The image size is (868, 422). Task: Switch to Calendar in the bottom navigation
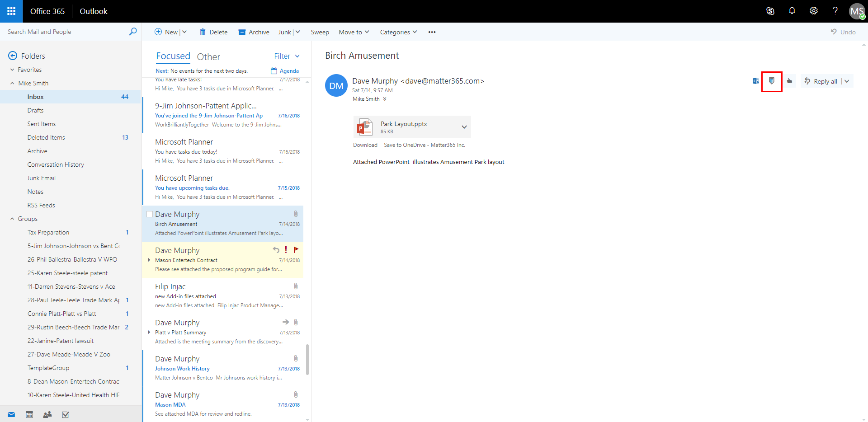[x=29, y=415]
